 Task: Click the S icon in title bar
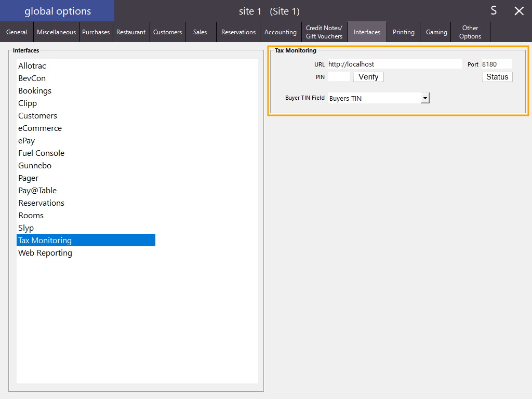click(494, 11)
